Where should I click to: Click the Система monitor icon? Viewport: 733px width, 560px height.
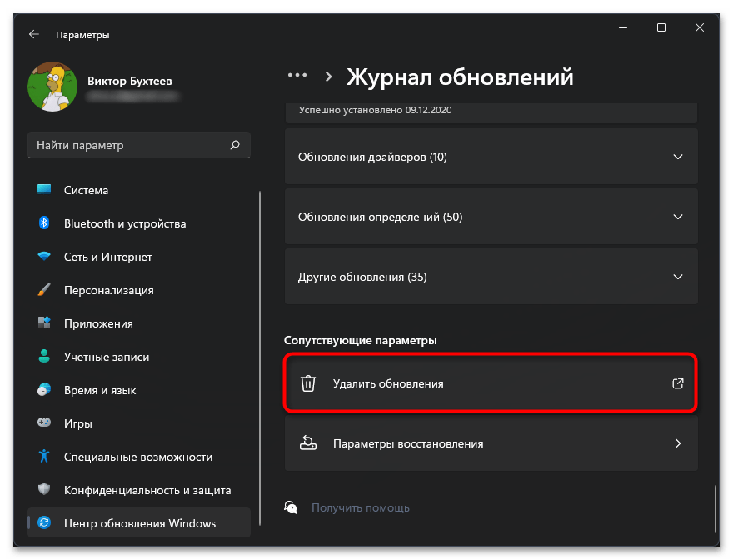click(x=45, y=190)
